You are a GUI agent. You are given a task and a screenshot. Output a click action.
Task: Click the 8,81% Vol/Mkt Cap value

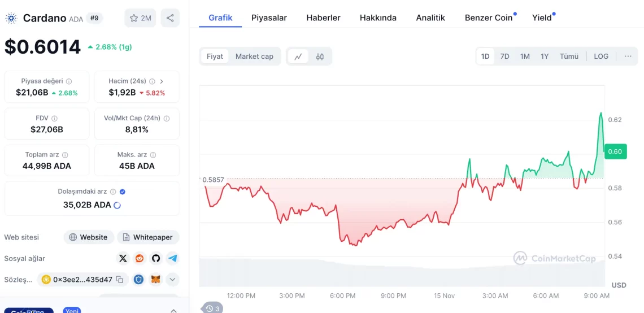coord(137,130)
